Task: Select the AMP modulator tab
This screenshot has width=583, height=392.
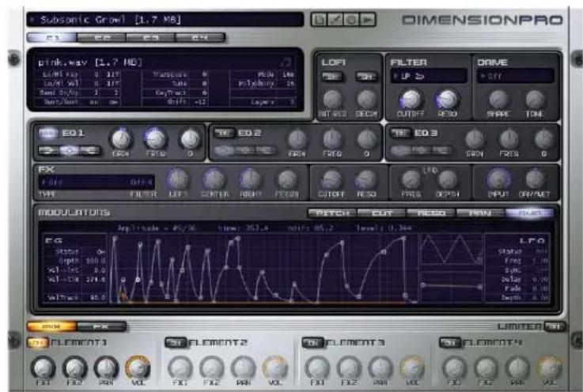Action: pyautogui.click(x=529, y=213)
